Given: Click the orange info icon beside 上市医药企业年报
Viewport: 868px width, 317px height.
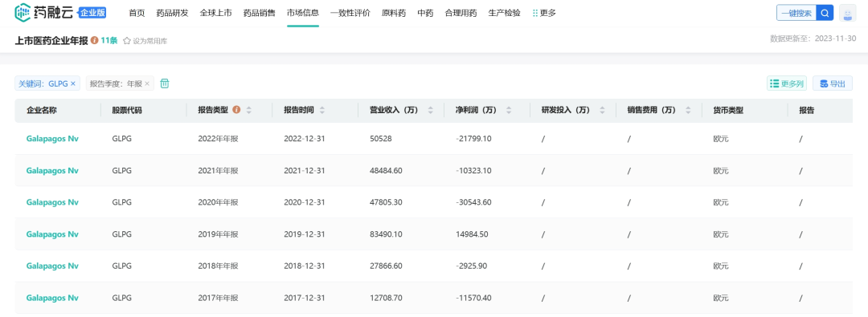Looking at the screenshot, I should (95, 40).
